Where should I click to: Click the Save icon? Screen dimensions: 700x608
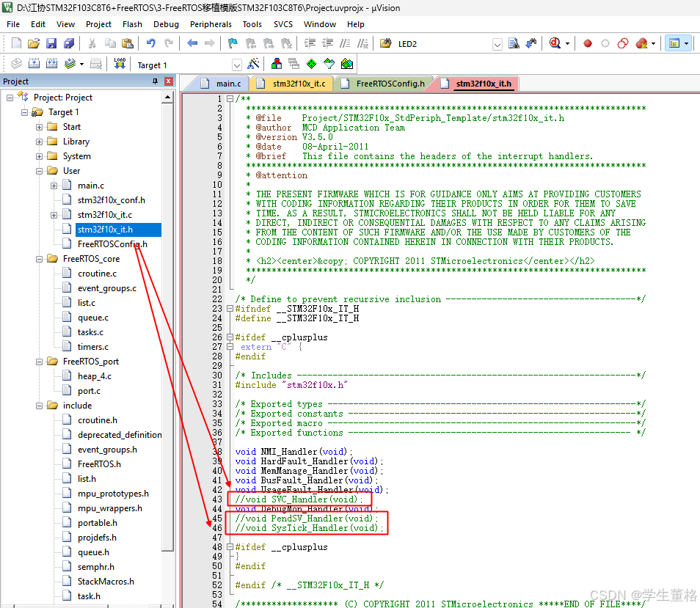coord(51,43)
